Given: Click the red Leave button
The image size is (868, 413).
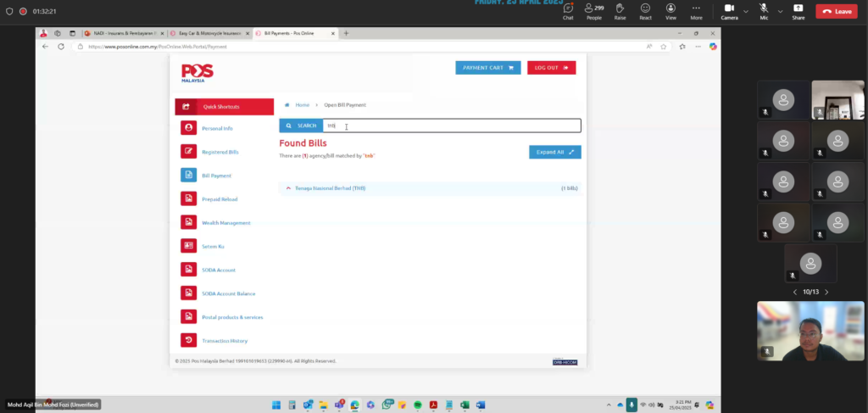Looking at the screenshot, I should coord(837,11).
